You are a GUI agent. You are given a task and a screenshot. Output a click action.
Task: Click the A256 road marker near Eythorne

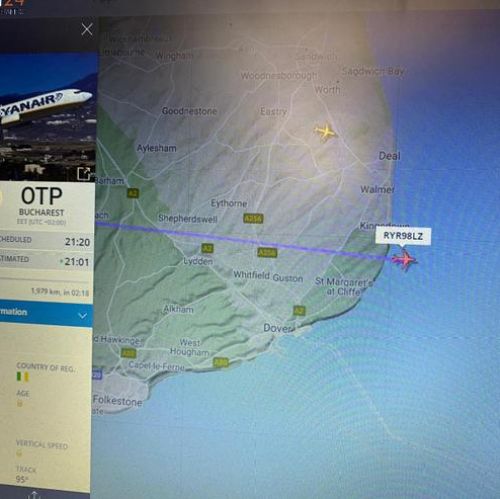pos(253,219)
